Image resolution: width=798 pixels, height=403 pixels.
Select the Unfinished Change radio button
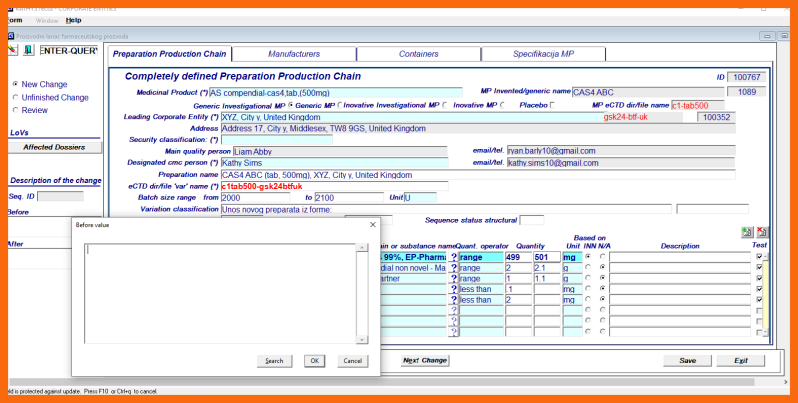(x=15, y=98)
